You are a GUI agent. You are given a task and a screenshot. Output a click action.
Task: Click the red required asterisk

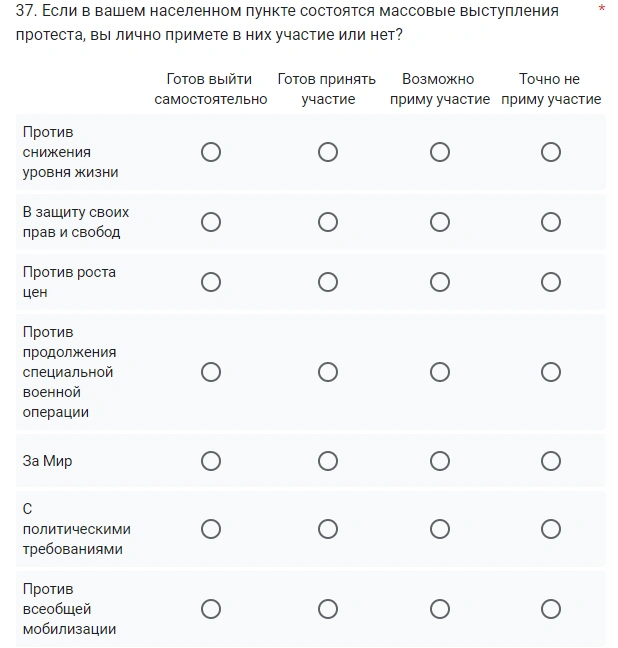tap(602, 10)
